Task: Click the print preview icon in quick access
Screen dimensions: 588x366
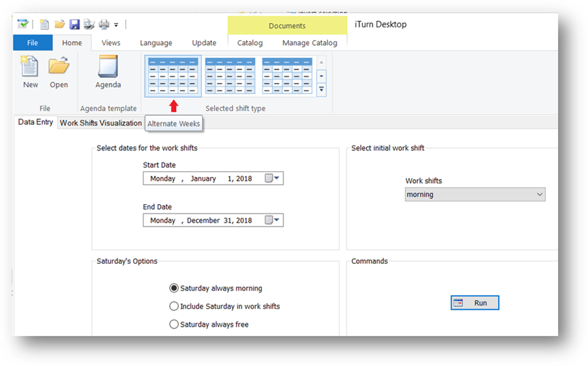Action: click(x=89, y=24)
